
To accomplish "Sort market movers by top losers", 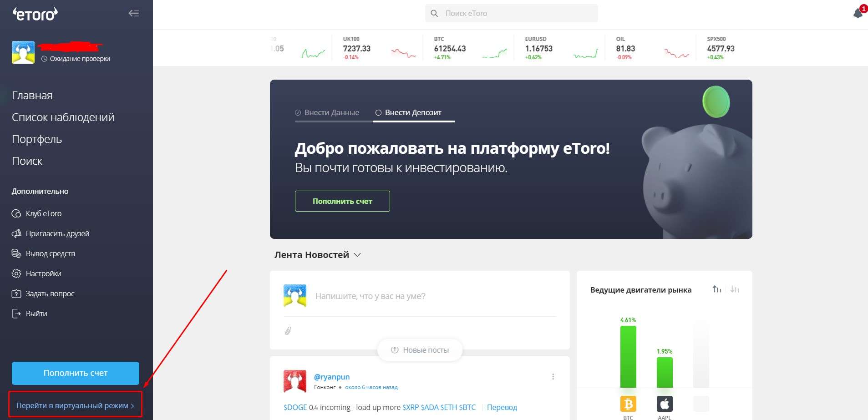I will pyautogui.click(x=735, y=289).
